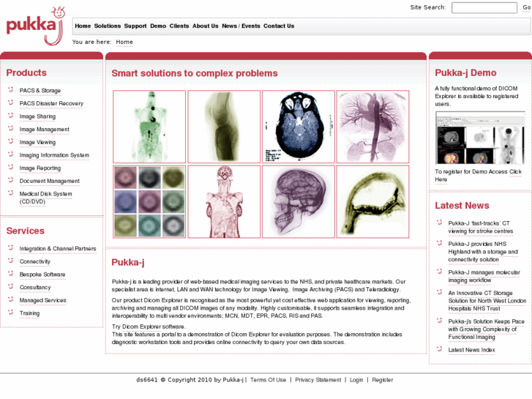
Task: Click the bullet icon beside Training
Action: click(11, 312)
